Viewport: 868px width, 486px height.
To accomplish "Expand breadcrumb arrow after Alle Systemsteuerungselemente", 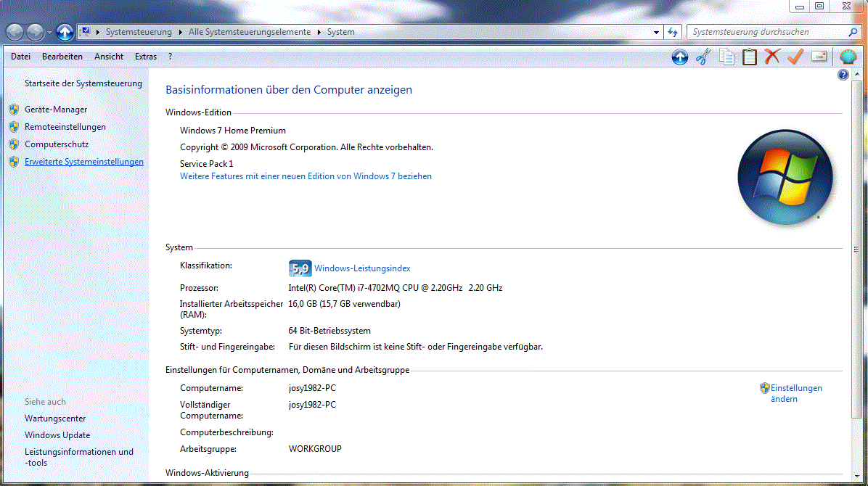I will point(319,32).
